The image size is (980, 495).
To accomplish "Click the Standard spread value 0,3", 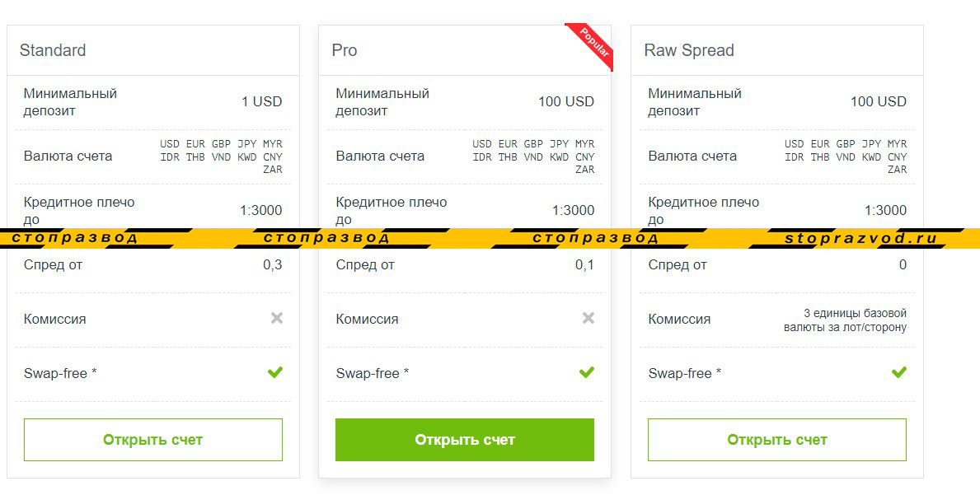I will pyautogui.click(x=272, y=264).
